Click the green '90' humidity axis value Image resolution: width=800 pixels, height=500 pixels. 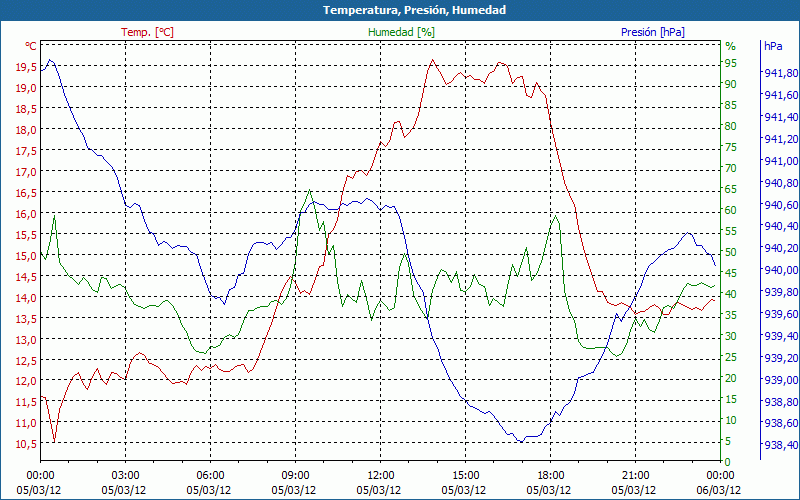click(731, 84)
